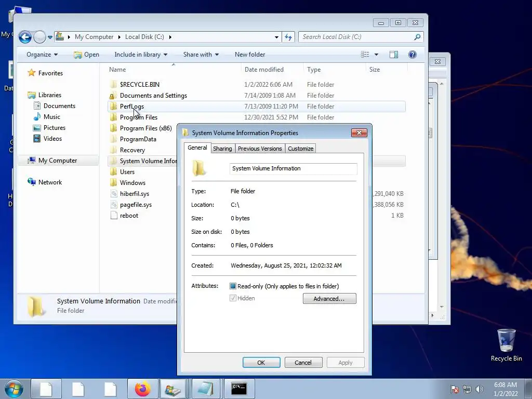The width and height of the screenshot is (532, 399).
Task: Close the System Volume Information Properties dialog
Action: coord(359,132)
